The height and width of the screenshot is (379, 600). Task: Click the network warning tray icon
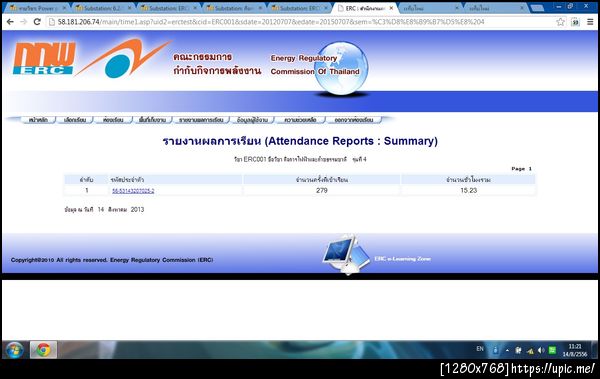[x=530, y=351]
